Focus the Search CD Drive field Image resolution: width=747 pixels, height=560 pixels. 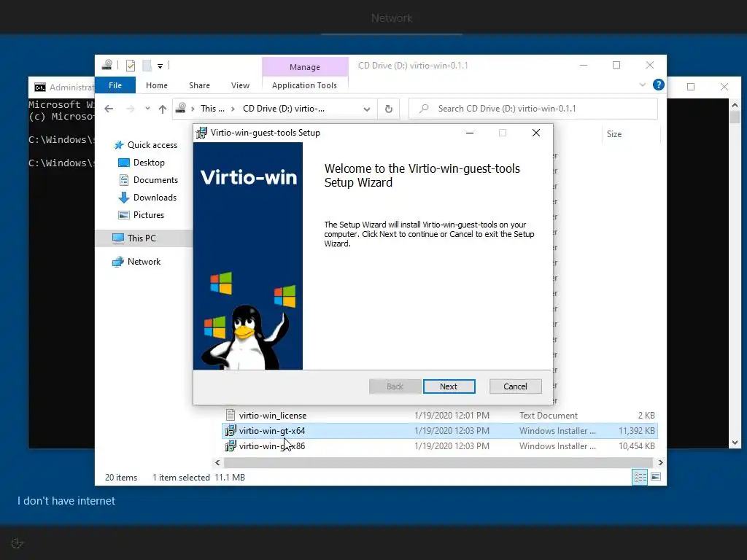click(533, 109)
